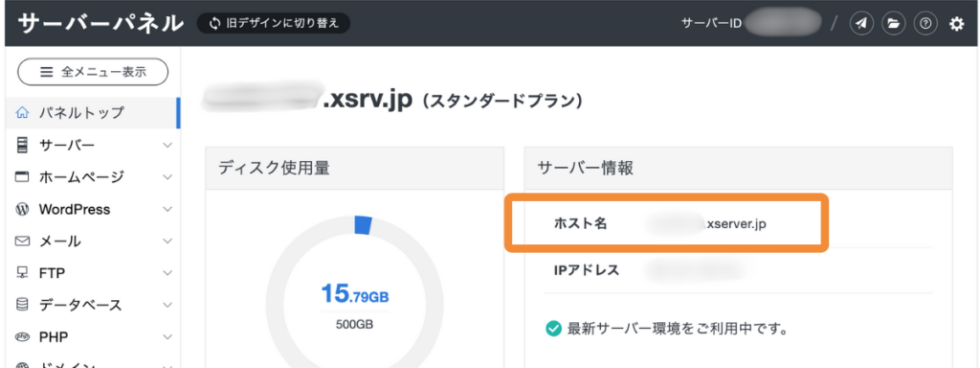
Task: Expand the PHP chevron
Action: click(167, 336)
